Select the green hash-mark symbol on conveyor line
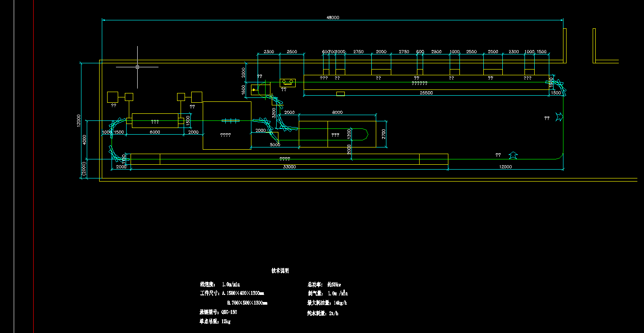644x333 pixels. (230, 120)
